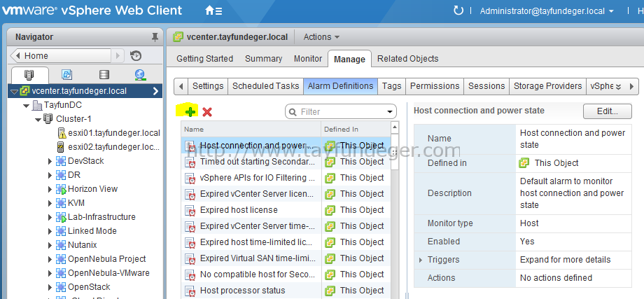
Task: Show more hidden tabs with double chevron
Action: [x=619, y=87]
